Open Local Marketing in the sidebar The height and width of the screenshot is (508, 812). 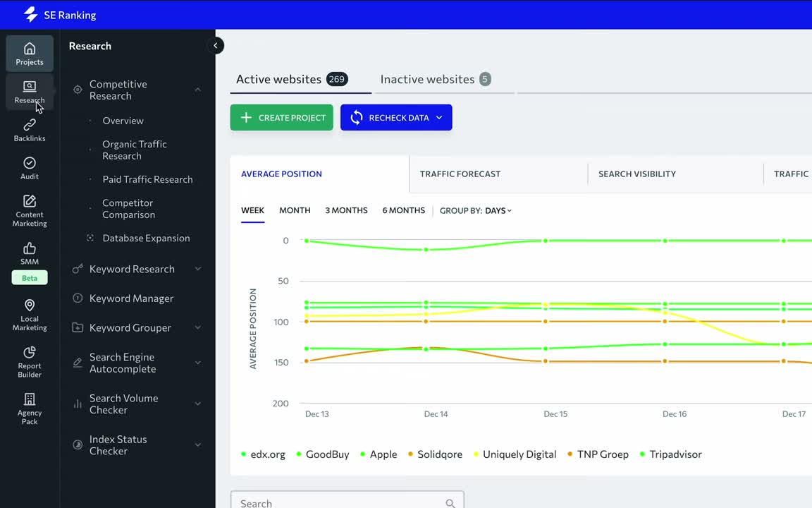[x=30, y=315]
